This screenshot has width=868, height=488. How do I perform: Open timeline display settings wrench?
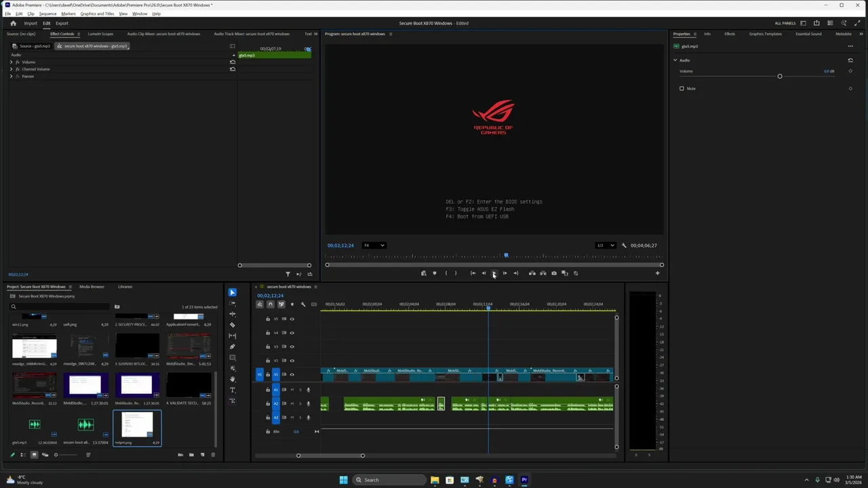[303, 304]
